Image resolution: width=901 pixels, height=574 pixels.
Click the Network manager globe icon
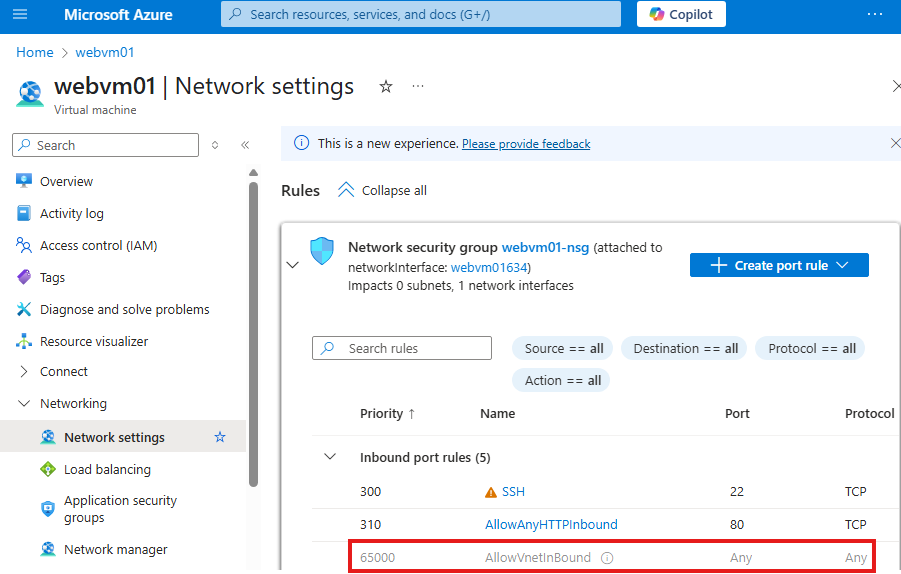[x=48, y=549]
